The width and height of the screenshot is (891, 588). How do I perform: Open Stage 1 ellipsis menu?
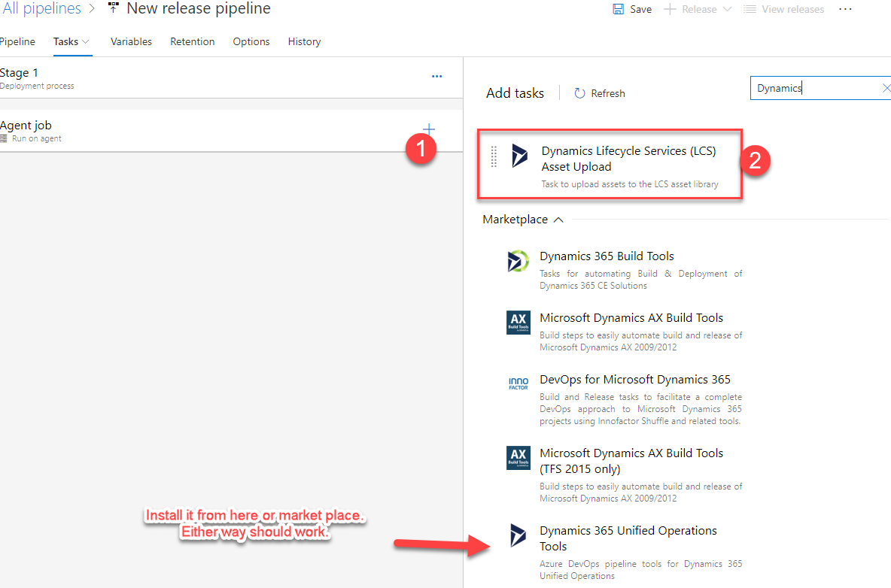tap(436, 76)
